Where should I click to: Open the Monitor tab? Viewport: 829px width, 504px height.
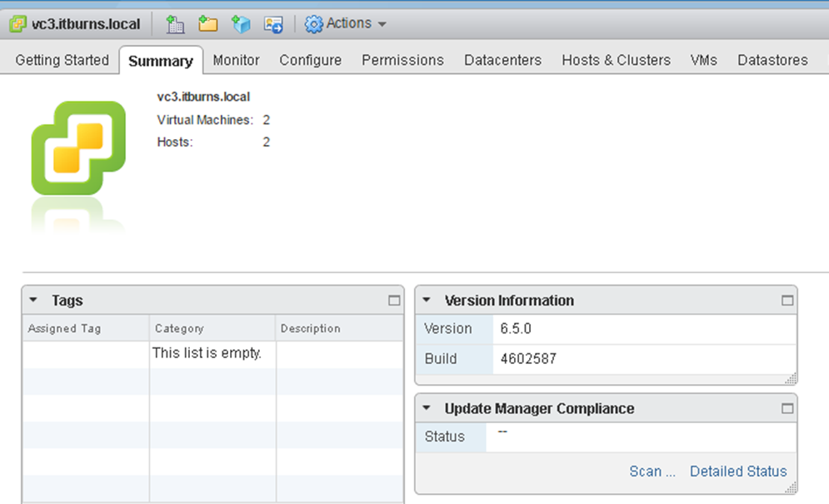[236, 60]
